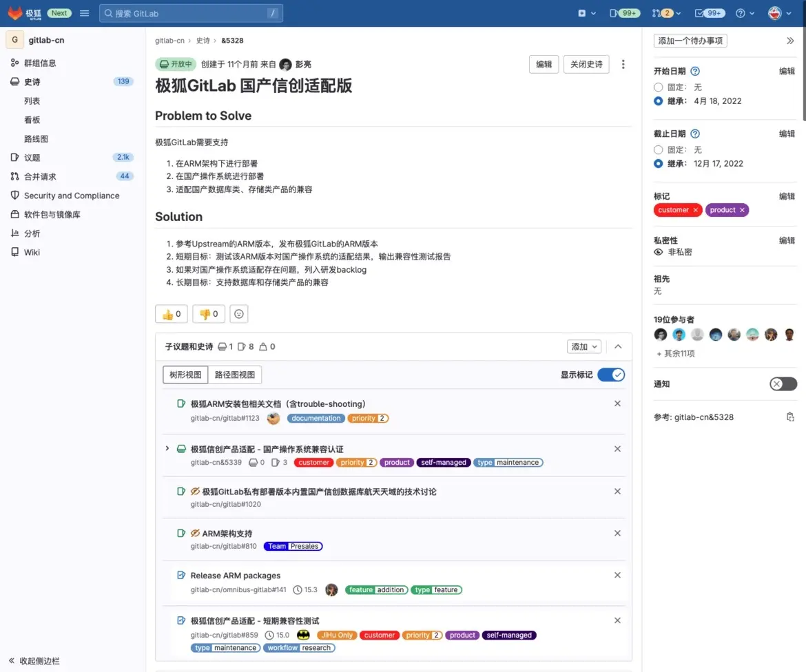Open the add emoji reaction picker
Screen dimensions: 806x672
point(239,314)
